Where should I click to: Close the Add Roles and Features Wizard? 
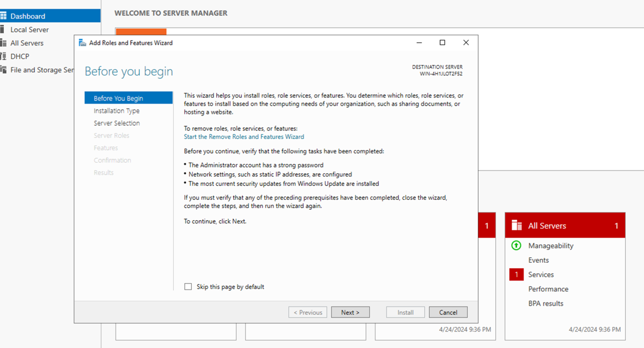coord(466,43)
